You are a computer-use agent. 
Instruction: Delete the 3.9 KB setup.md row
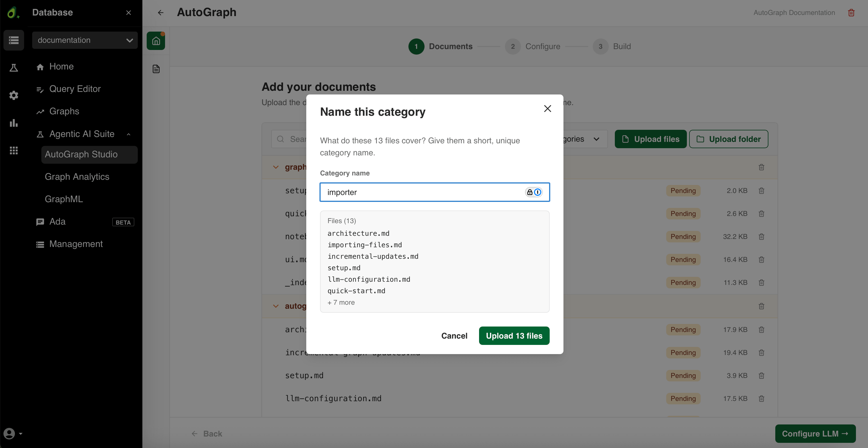(x=761, y=376)
